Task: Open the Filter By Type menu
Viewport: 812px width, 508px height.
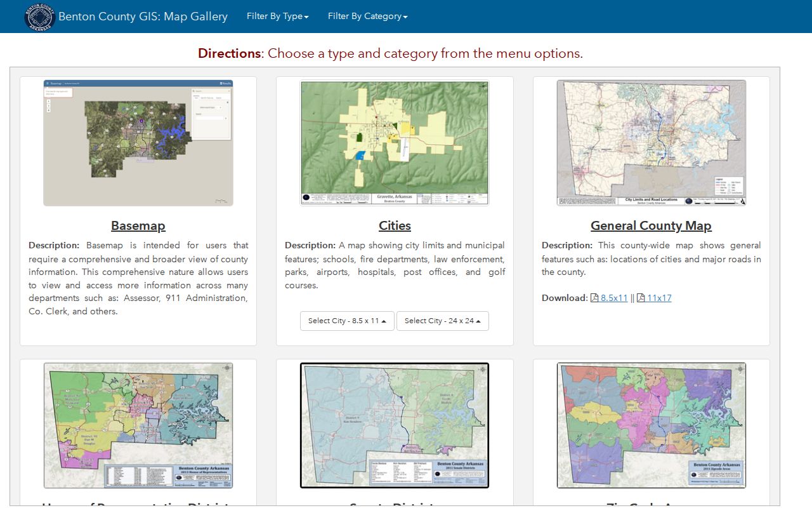Action: 278,17
